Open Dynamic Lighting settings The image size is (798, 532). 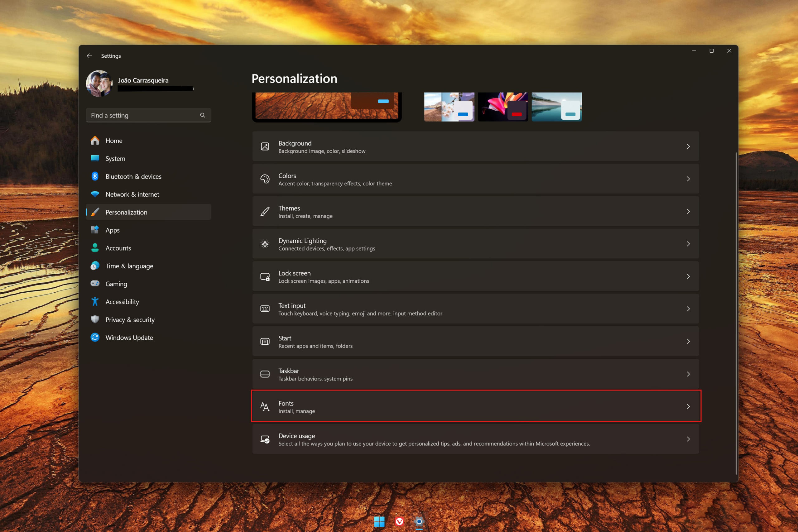475,243
